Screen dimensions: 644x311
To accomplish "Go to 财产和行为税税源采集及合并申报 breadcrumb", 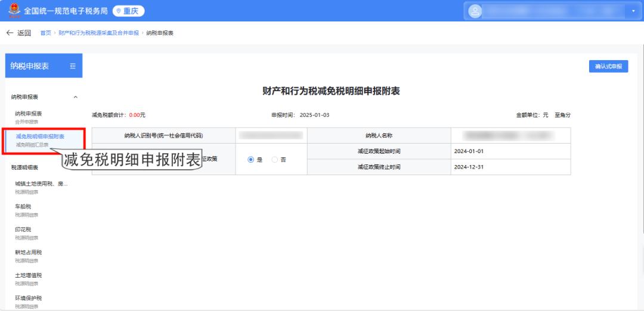I will [98, 33].
